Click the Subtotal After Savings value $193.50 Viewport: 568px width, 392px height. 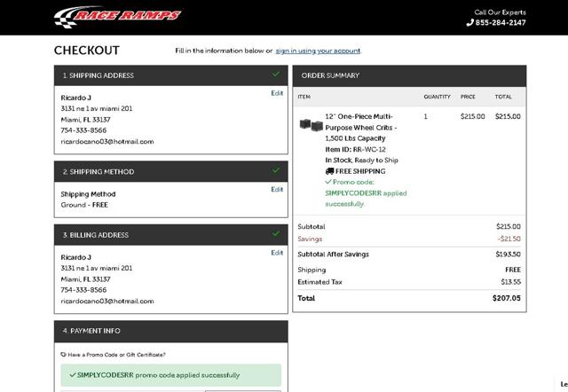coord(508,255)
